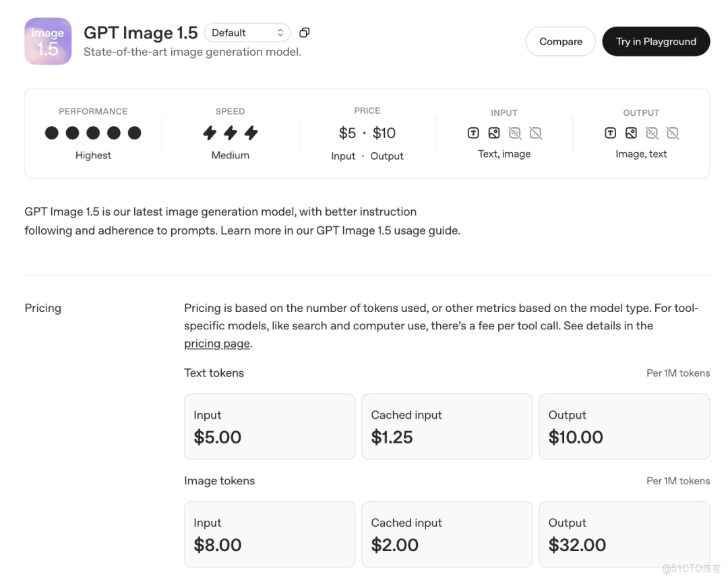Click the fifth Performance rating dot
Screen dimensions: 728x580
134,133
